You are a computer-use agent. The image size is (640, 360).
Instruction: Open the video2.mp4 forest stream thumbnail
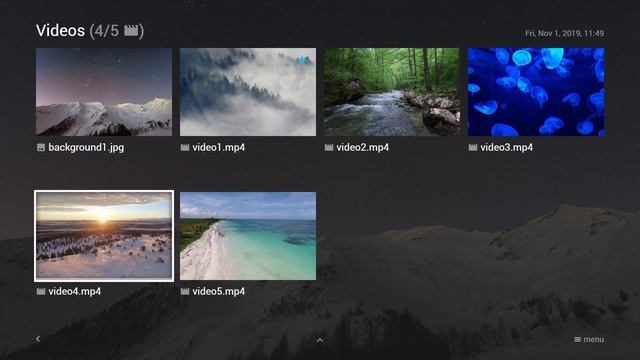(x=392, y=92)
